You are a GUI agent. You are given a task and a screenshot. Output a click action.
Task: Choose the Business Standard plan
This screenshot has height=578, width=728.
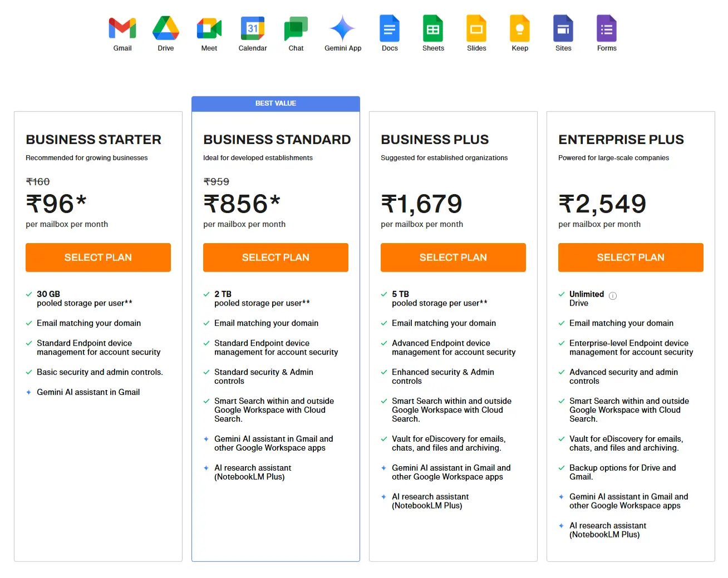(x=276, y=258)
